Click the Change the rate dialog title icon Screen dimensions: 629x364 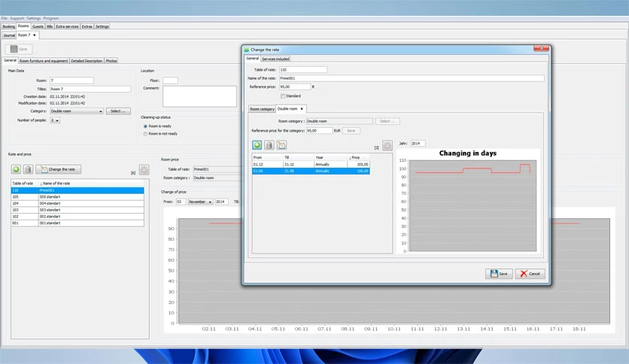click(x=247, y=50)
